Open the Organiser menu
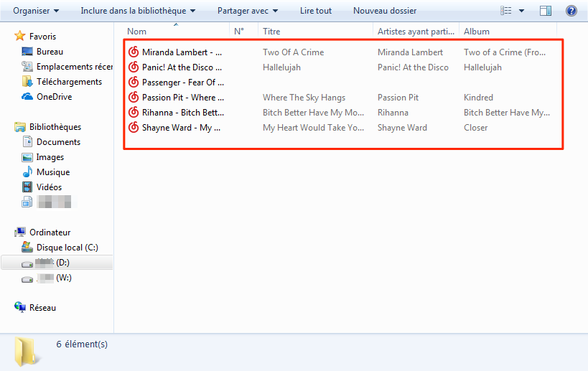The height and width of the screenshot is (371, 588). point(36,11)
